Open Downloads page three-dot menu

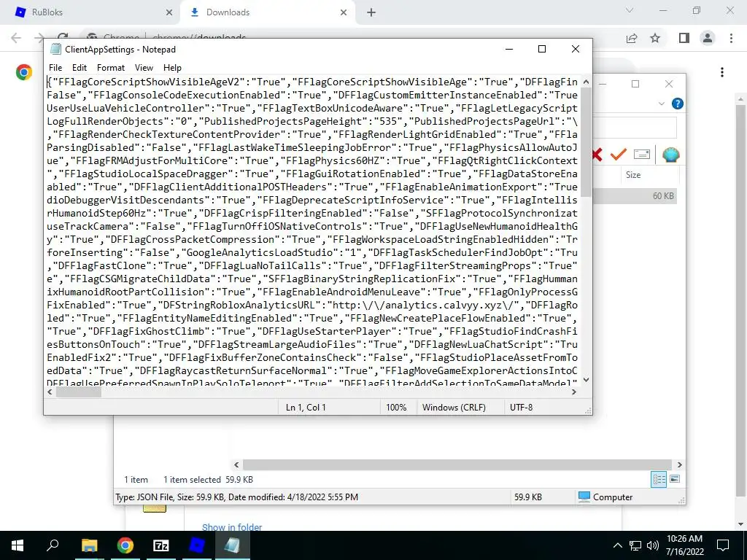[x=722, y=72]
